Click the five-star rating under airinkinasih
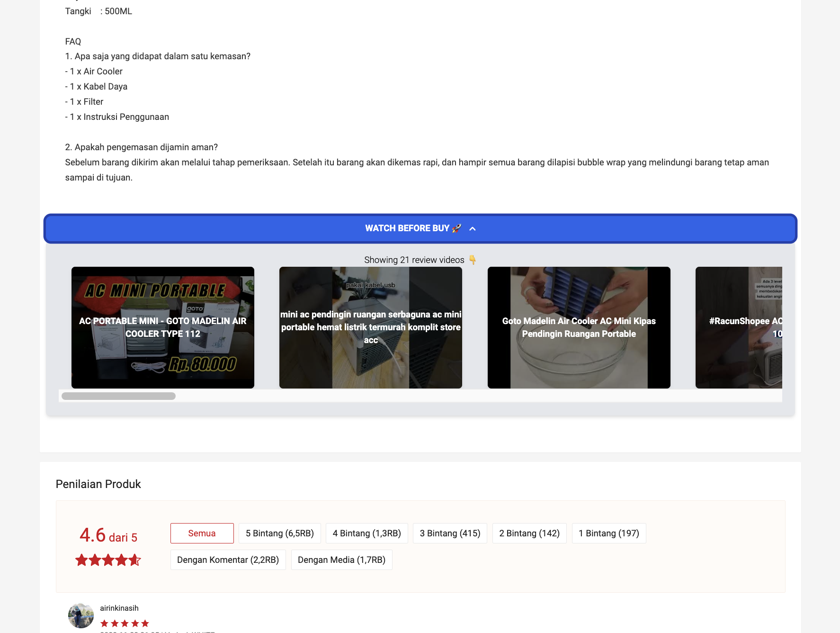This screenshot has width=840, height=633. click(x=125, y=623)
